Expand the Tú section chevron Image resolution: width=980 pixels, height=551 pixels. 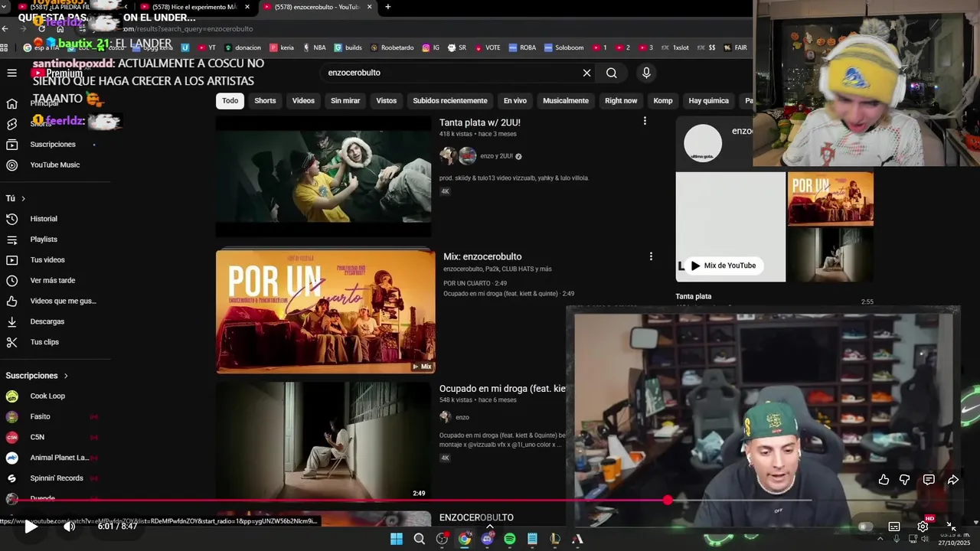[x=23, y=199]
